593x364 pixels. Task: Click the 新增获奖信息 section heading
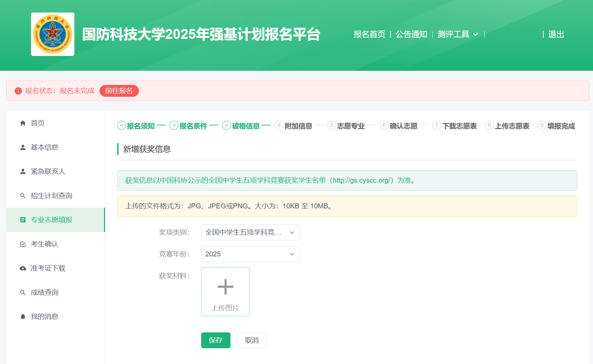point(147,149)
